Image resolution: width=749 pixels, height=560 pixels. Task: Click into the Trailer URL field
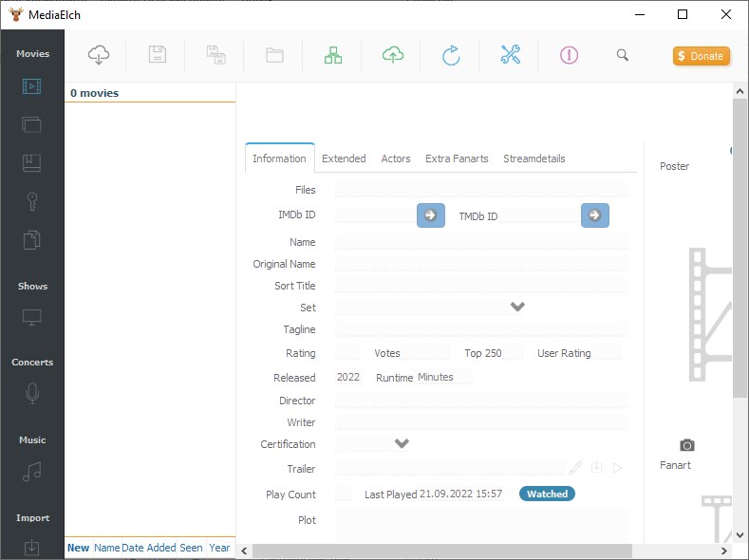pos(450,468)
